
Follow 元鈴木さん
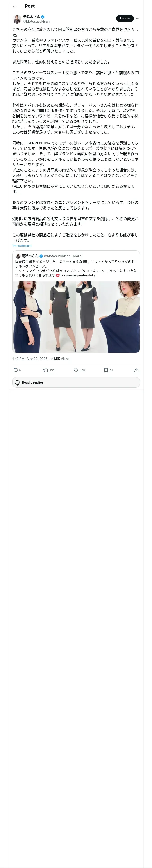point(125,18)
